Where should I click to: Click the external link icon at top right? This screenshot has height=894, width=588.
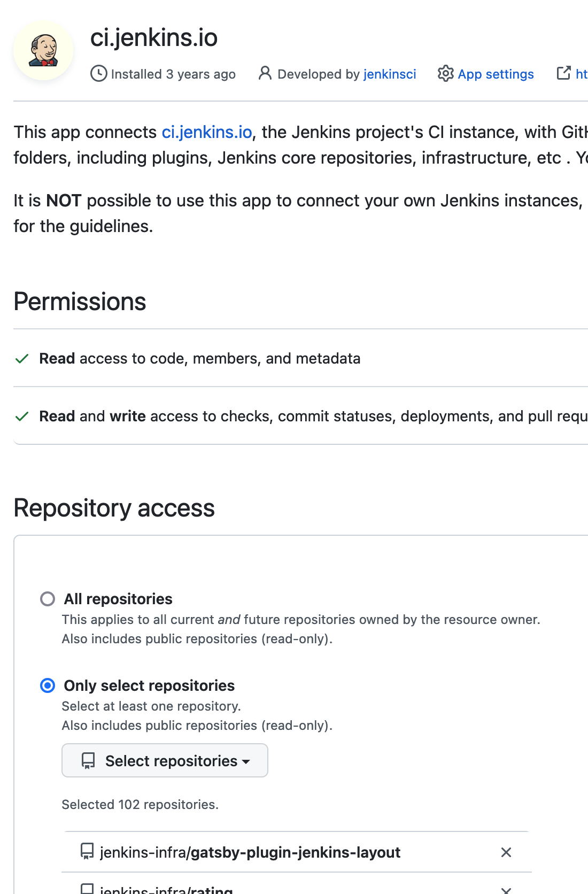(563, 73)
